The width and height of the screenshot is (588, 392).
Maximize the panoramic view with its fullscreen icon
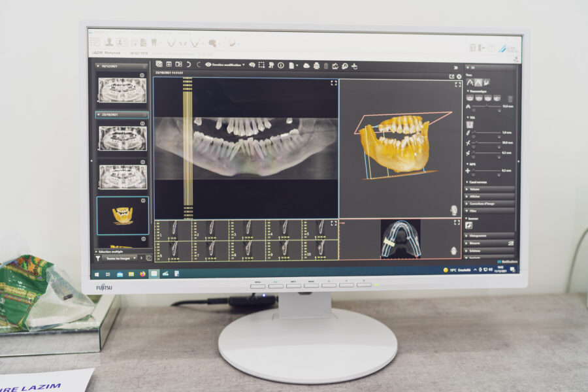tap(334, 83)
